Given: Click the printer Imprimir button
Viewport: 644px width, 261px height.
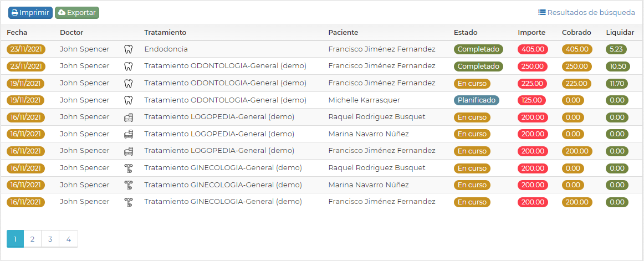Looking at the screenshot, I should tap(30, 12).
